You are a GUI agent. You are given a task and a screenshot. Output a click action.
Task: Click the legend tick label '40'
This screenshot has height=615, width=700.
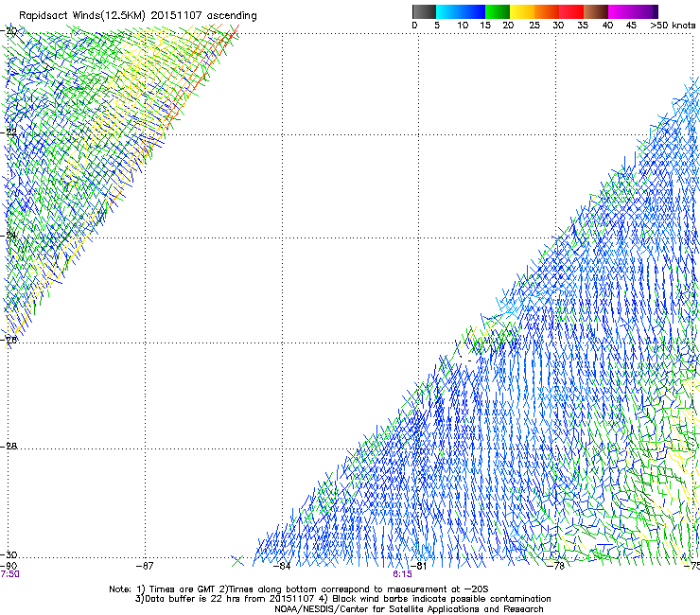pyautogui.click(x=607, y=26)
